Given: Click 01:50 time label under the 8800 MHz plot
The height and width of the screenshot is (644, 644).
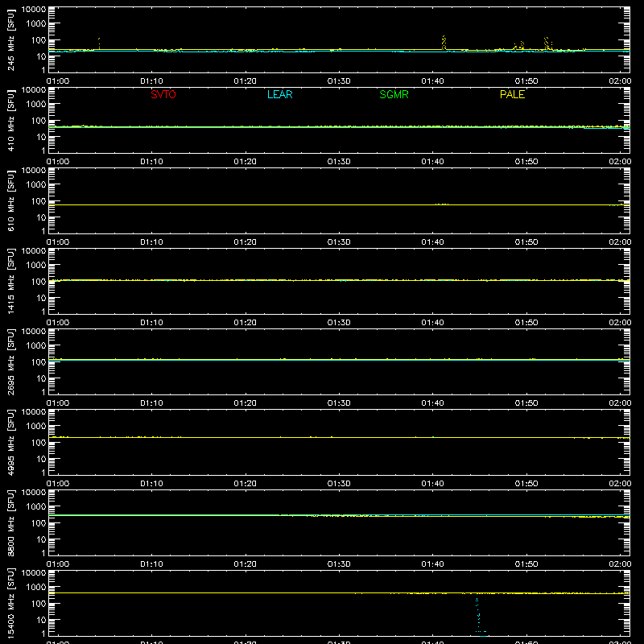Looking at the screenshot, I should 526,564.
